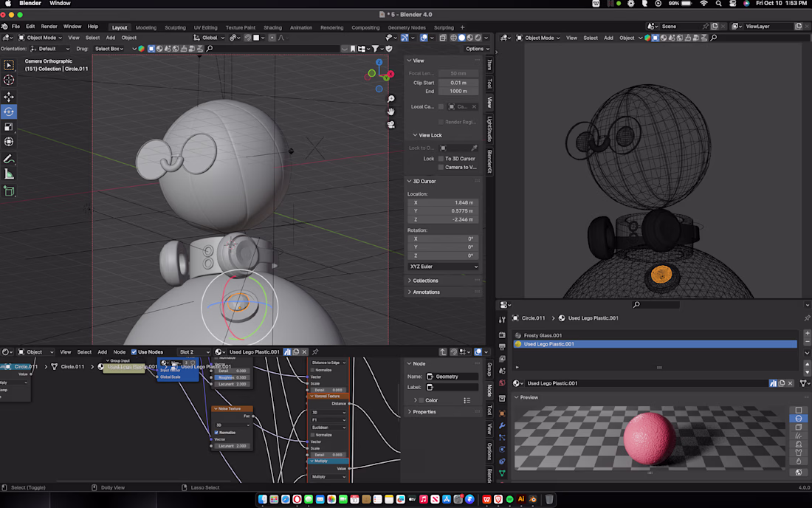This screenshot has height=508, width=812.
Task: Open the XYZ Euler rotation mode dropdown
Action: tap(444, 267)
